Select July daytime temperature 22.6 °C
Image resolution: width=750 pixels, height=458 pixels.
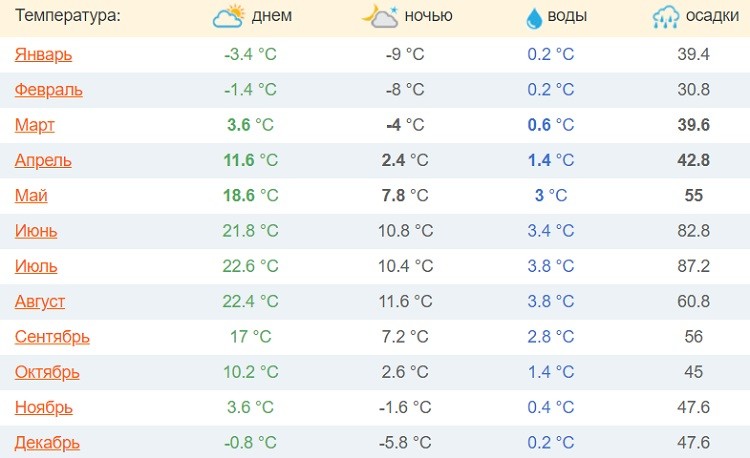(x=251, y=266)
